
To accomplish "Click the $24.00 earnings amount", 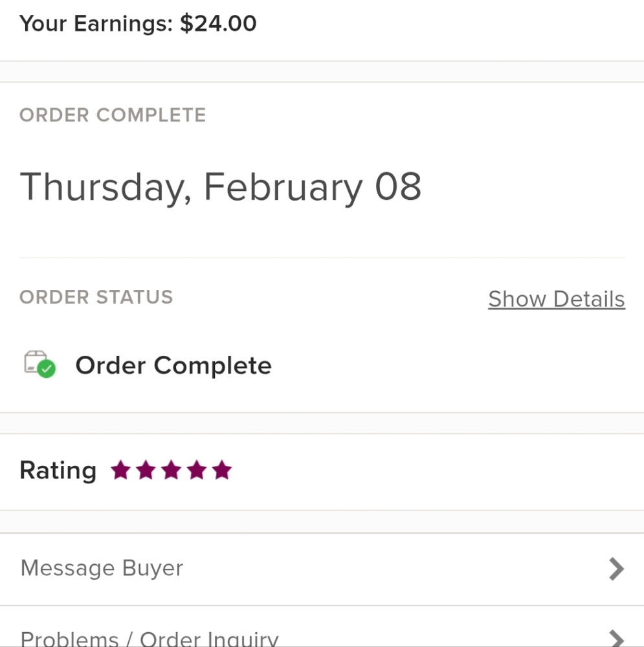I will point(218,23).
